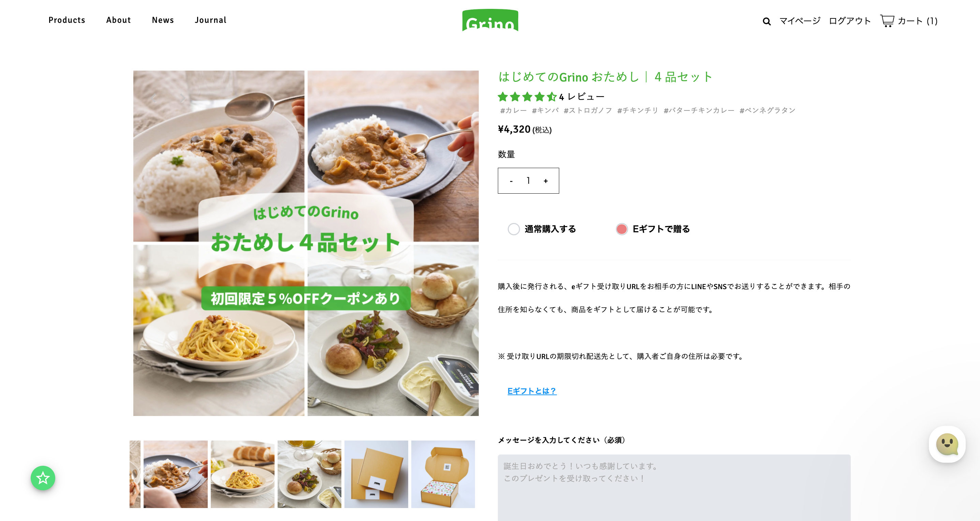Select the open gift box thumbnail

click(443, 474)
